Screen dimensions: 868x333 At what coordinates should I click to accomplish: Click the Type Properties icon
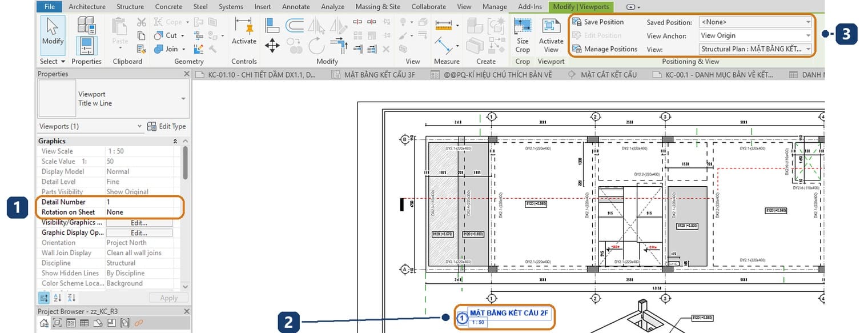86,25
